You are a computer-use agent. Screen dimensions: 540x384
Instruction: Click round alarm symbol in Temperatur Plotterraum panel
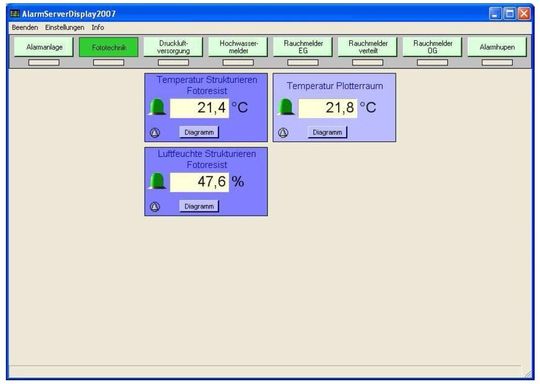tap(283, 133)
